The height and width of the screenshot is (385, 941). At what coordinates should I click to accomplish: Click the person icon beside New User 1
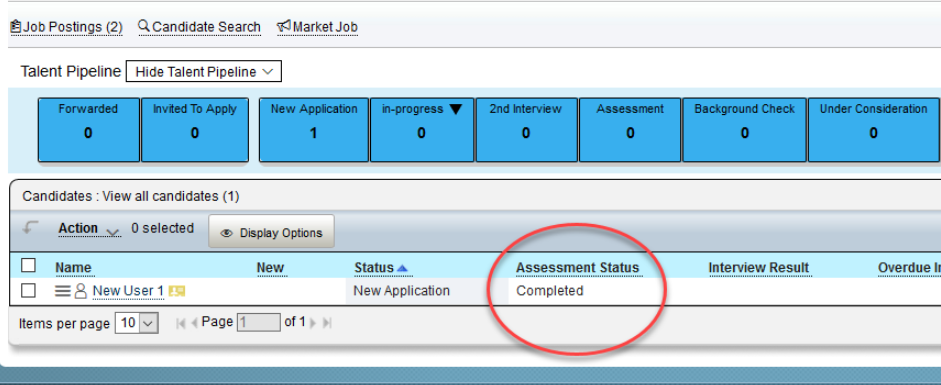point(80,291)
